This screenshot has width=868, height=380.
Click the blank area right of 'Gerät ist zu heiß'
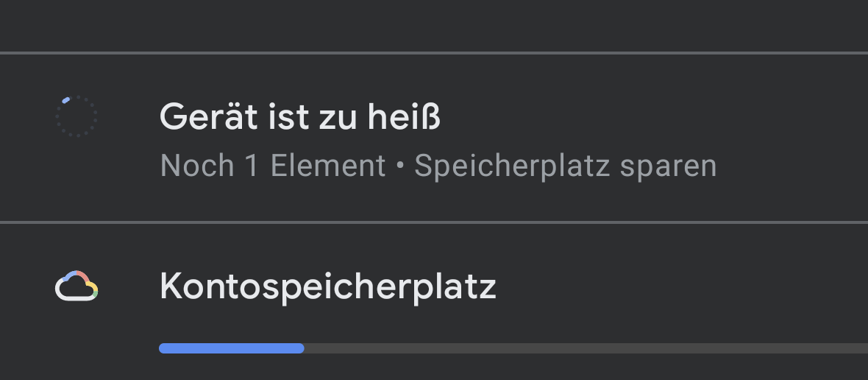click(x=653, y=116)
